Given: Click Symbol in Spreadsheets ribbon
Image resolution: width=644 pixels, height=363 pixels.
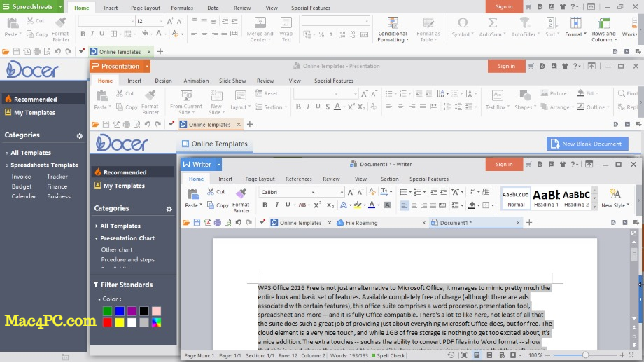Looking at the screenshot, I should pos(463,27).
